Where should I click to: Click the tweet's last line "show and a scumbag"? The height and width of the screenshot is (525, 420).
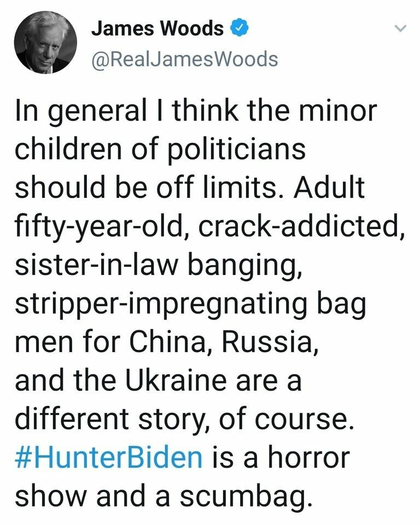[160, 495]
